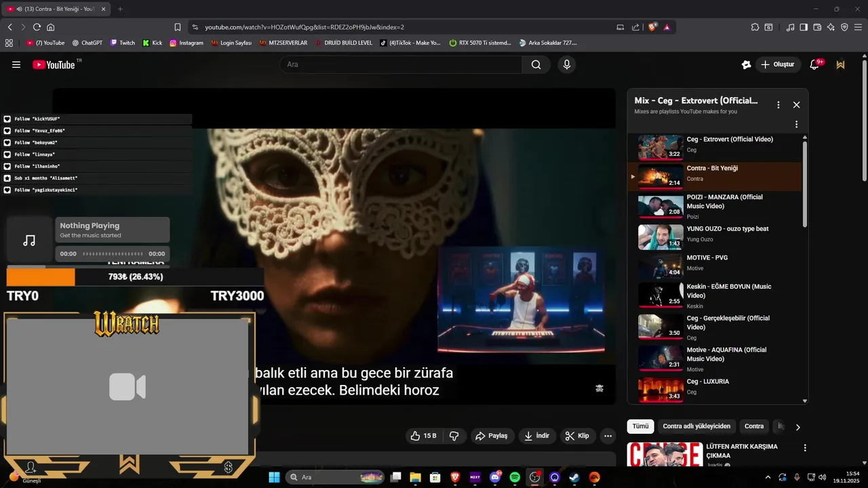Open more actions ellipsis under video
This screenshot has width=868, height=488.
coord(608,436)
